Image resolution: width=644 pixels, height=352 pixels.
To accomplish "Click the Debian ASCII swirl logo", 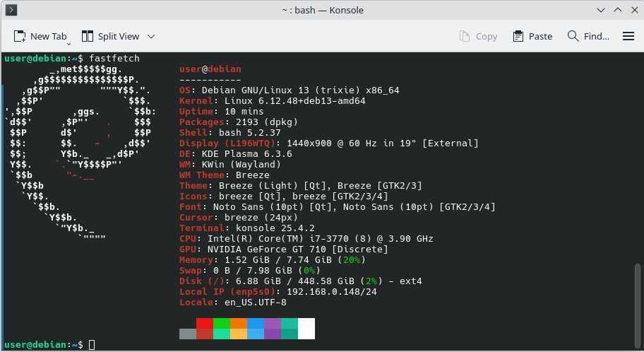I will point(80,154).
